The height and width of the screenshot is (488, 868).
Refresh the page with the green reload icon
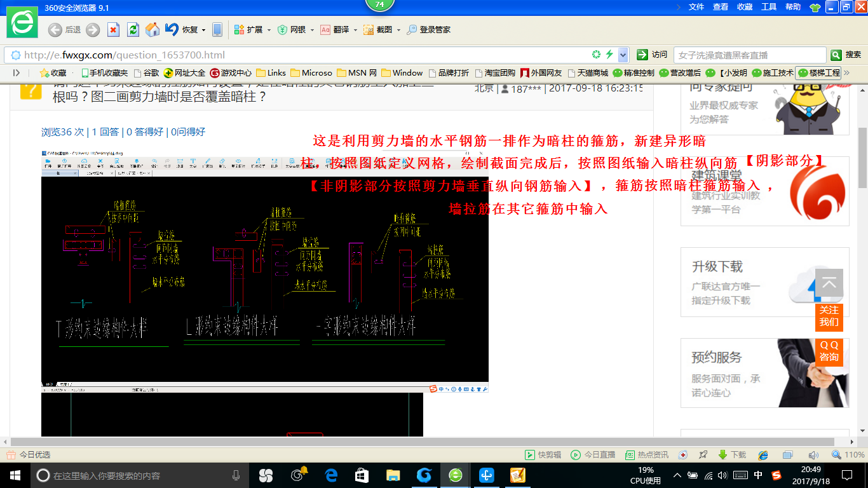pos(133,29)
